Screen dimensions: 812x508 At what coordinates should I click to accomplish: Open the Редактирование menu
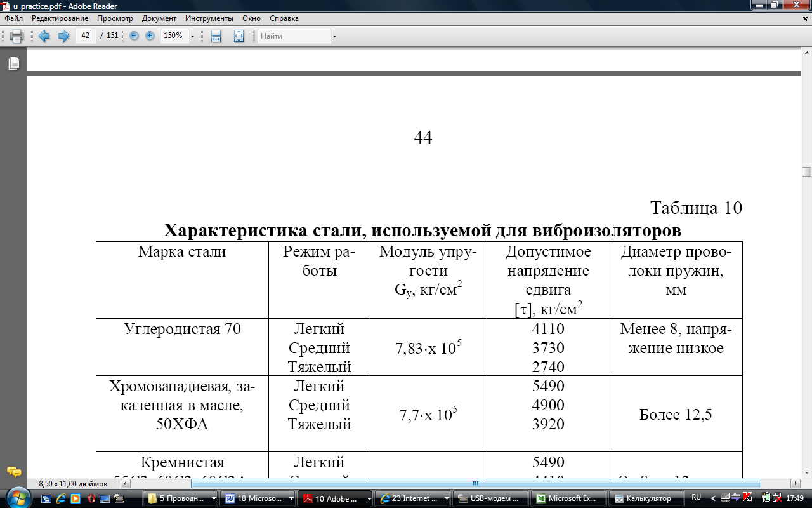tap(60, 18)
